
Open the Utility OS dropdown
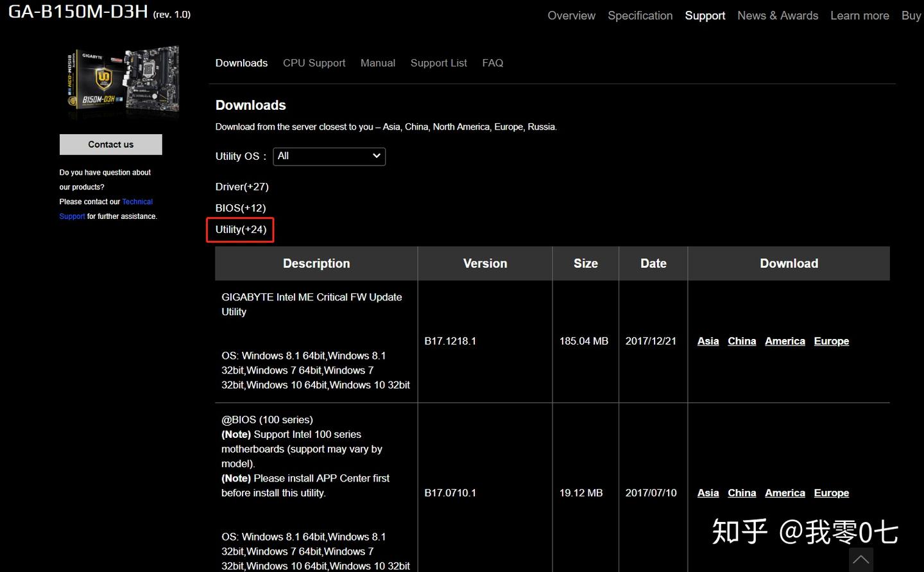tap(329, 156)
